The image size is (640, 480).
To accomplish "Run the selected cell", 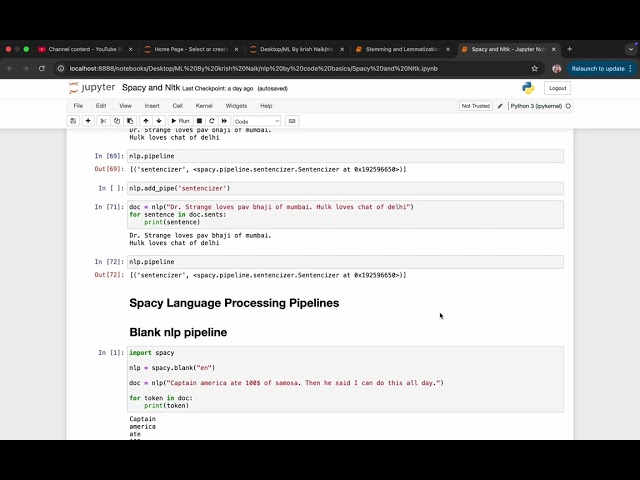I will pos(180,121).
